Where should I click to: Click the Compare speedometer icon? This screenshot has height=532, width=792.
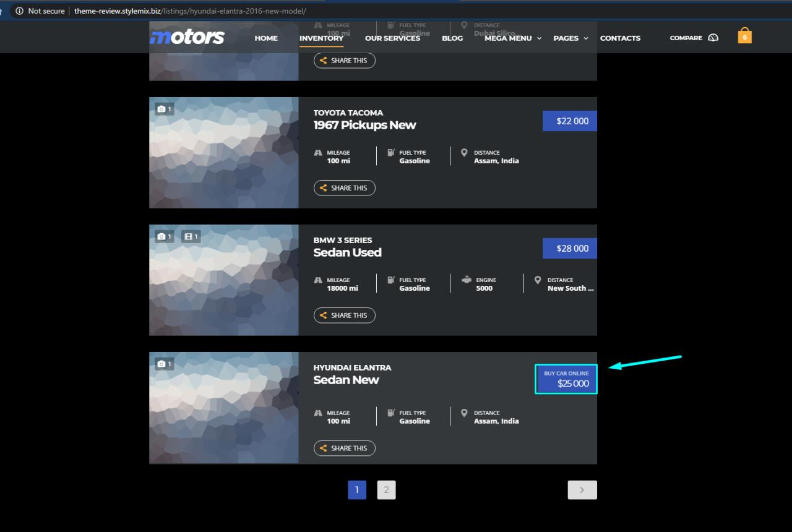(x=713, y=38)
